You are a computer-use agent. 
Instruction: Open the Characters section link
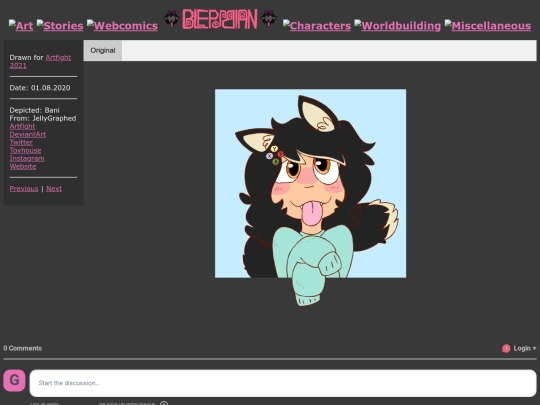[x=317, y=25]
